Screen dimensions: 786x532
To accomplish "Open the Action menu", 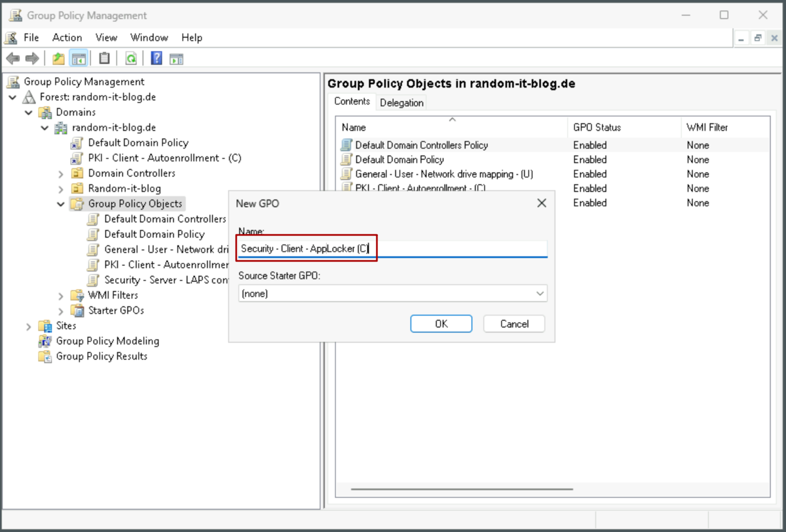I will tap(67, 37).
